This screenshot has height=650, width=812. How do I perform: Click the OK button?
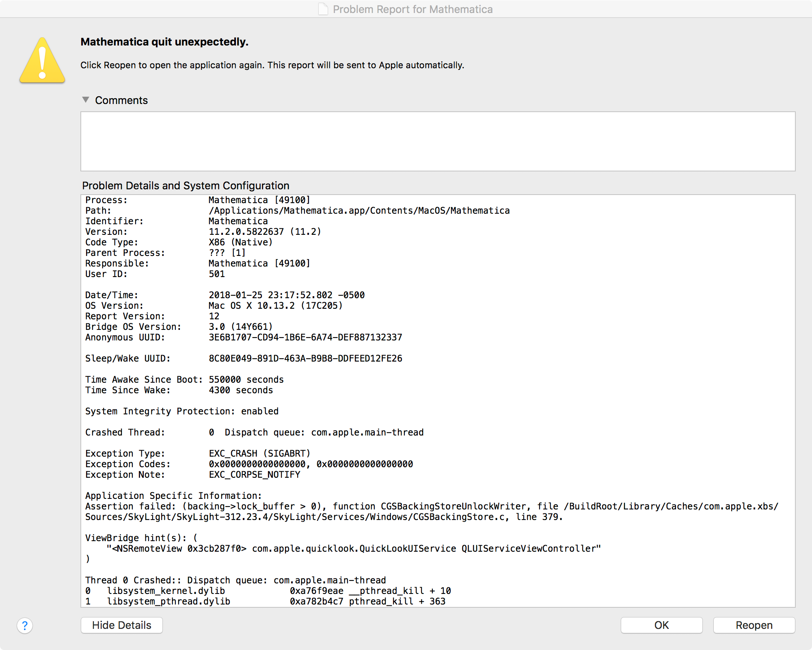(661, 625)
